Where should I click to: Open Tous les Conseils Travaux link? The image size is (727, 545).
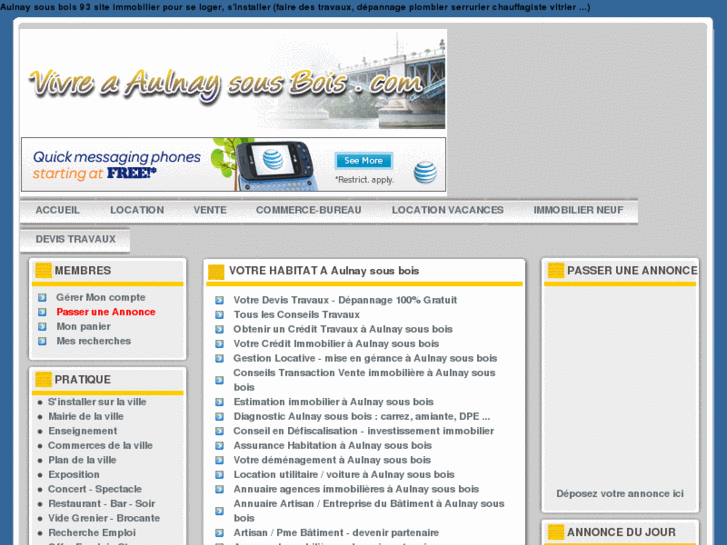[x=296, y=314]
